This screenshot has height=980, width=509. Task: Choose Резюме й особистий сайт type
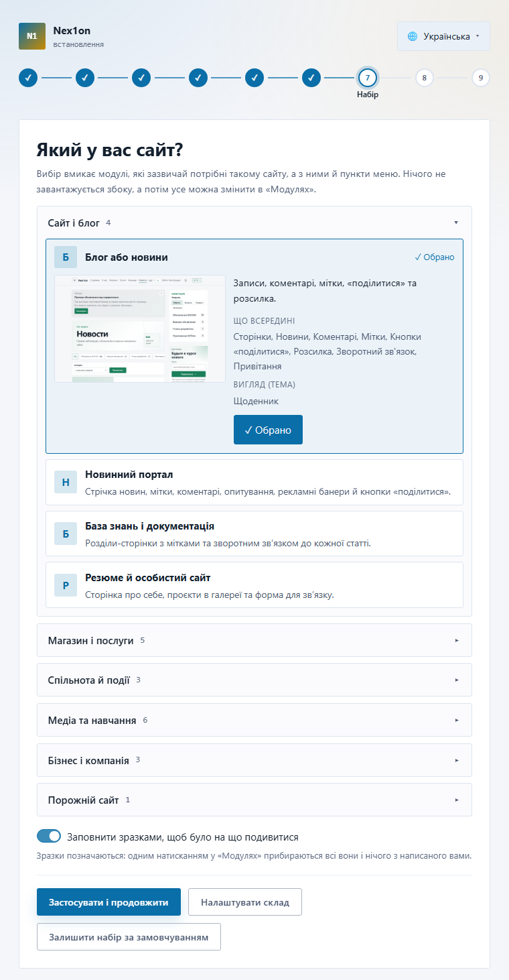(x=254, y=585)
